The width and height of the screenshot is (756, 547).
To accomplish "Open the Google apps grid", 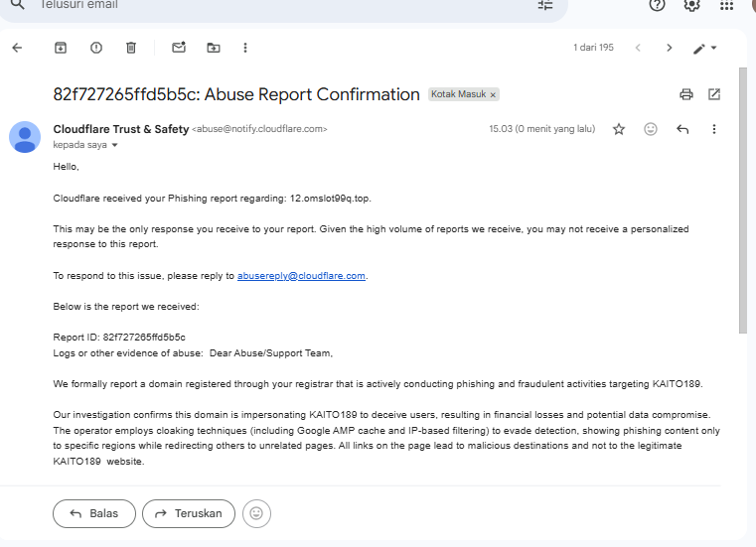I will (726, 5).
